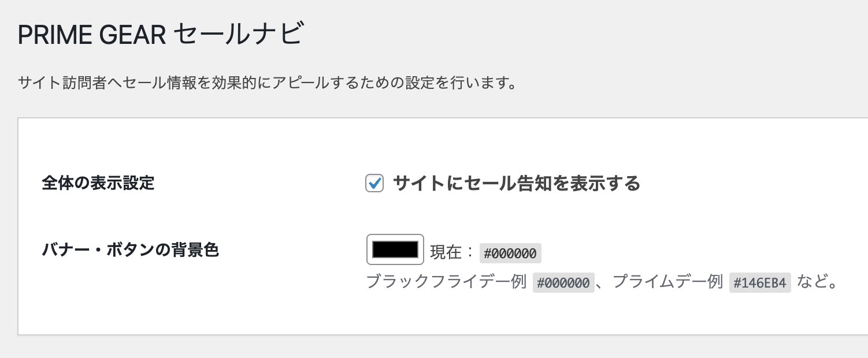Click the gray background below the settings panel
Image resolution: width=868 pixels, height=358 pixels.
click(405, 348)
